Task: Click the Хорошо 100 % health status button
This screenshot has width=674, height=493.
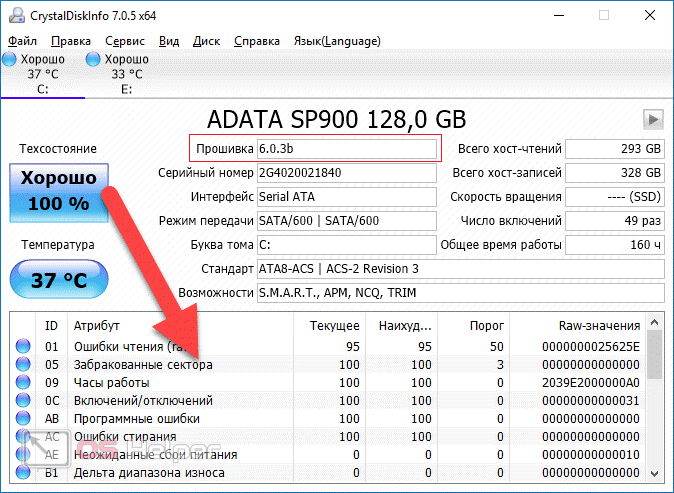Action: (x=59, y=193)
